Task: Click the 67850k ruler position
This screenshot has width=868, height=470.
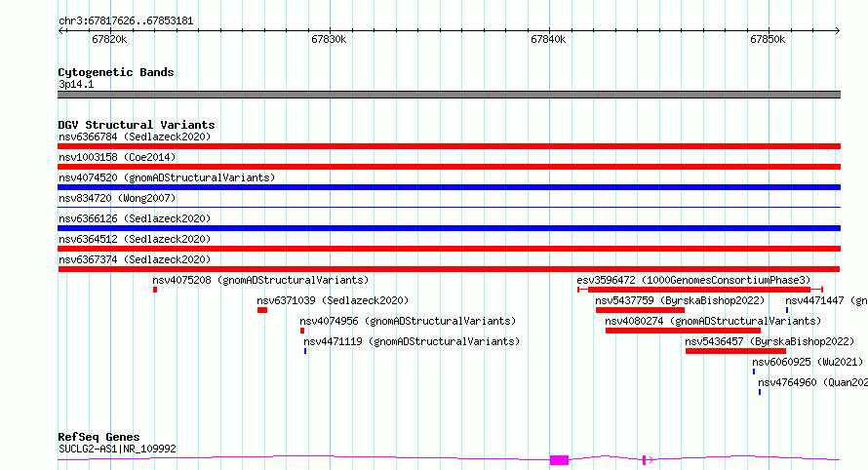Action: click(x=768, y=39)
